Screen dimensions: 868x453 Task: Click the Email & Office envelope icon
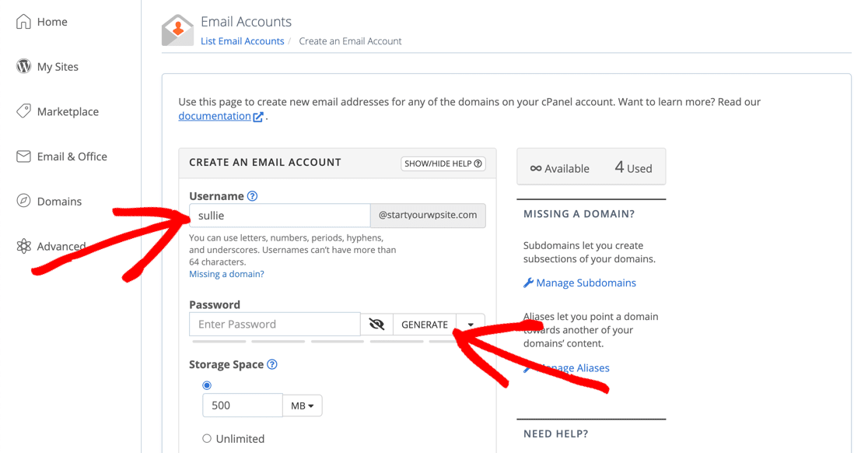[23, 156]
